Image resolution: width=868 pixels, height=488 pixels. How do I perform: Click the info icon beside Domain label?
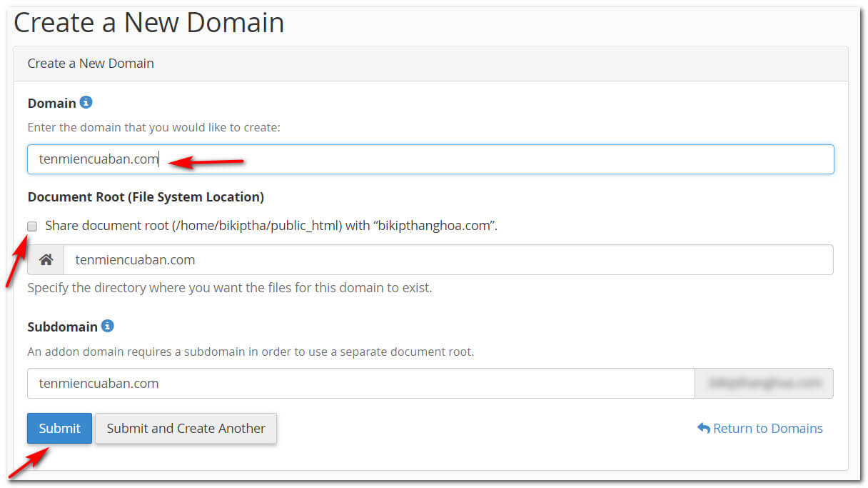click(x=86, y=102)
